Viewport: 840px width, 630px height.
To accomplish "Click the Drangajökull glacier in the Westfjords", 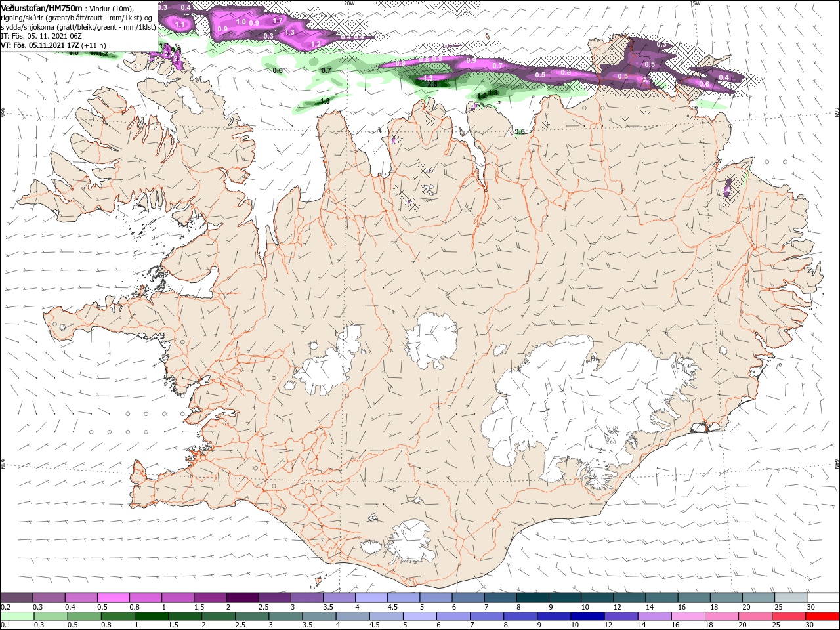I will (192, 100).
